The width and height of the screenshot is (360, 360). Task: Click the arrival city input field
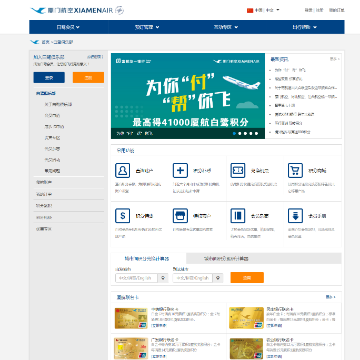pos(193,278)
